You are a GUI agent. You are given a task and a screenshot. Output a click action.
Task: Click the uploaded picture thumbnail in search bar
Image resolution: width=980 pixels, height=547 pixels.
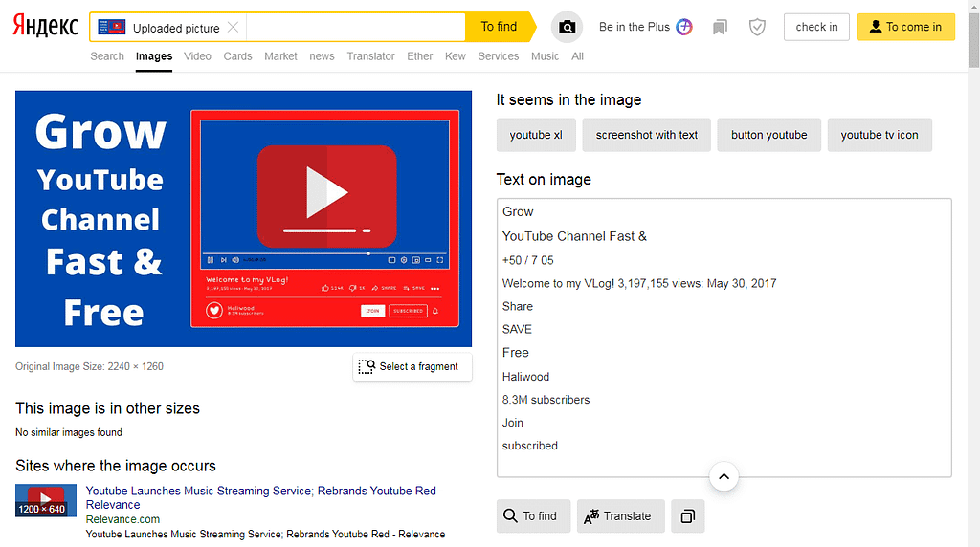[111, 28]
